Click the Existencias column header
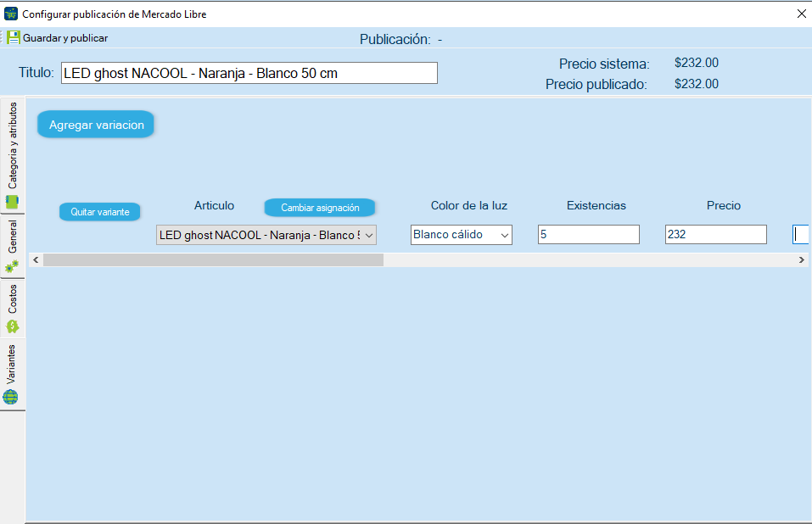 (x=596, y=205)
